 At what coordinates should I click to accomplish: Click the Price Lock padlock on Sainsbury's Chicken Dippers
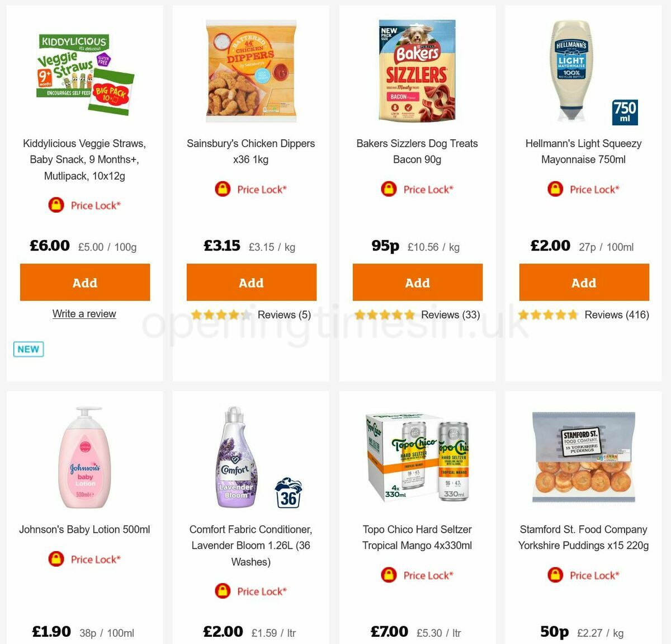[x=221, y=189]
